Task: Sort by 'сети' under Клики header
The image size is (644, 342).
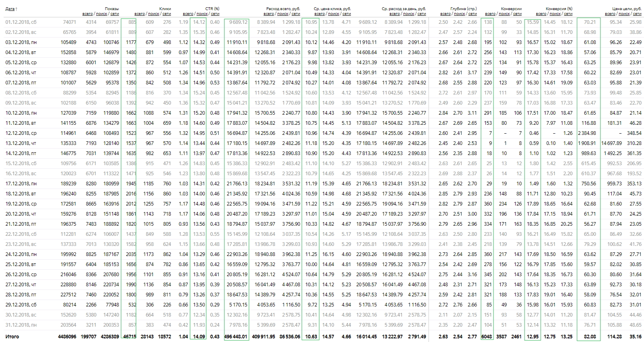Action: coord(167,14)
